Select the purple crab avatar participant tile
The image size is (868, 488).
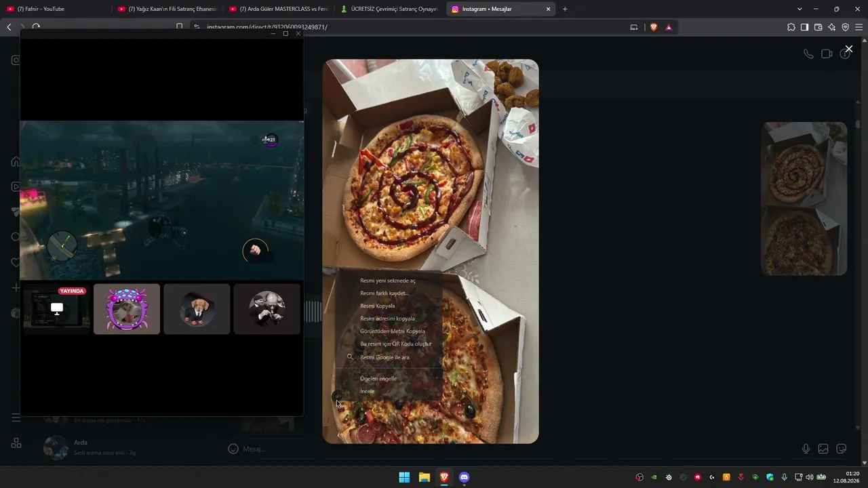click(127, 309)
